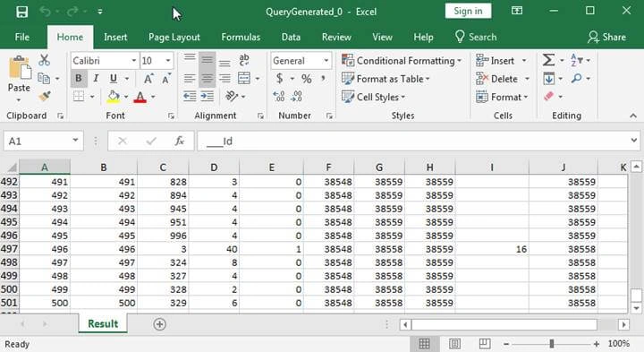Image resolution: width=644 pixels, height=352 pixels.
Task: Click the Search tell-me box
Action: [x=476, y=37]
